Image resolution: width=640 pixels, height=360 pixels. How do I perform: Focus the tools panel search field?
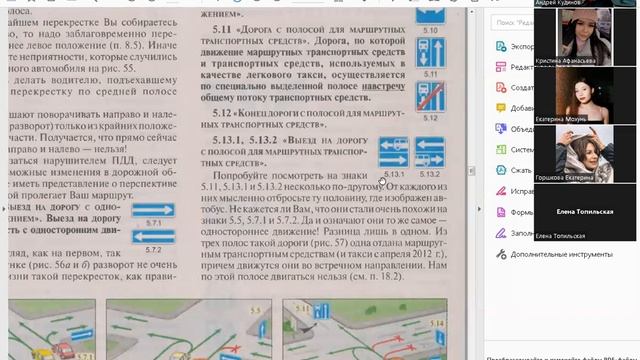coord(513,22)
